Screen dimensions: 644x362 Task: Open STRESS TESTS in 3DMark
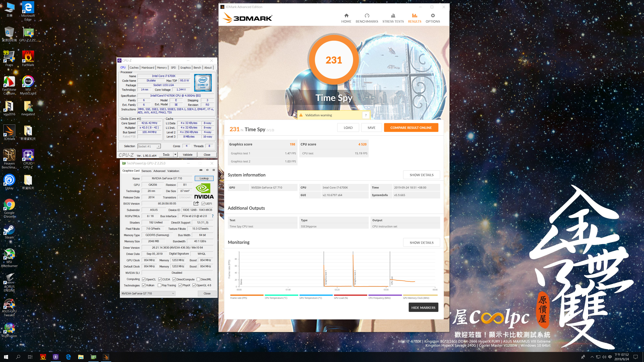(x=393, y=18)
